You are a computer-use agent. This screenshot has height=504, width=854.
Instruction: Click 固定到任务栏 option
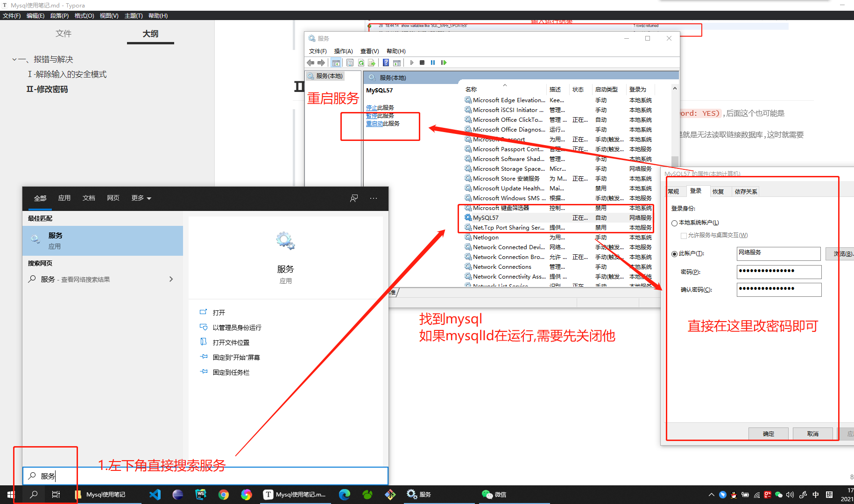(x=231, y=372)
